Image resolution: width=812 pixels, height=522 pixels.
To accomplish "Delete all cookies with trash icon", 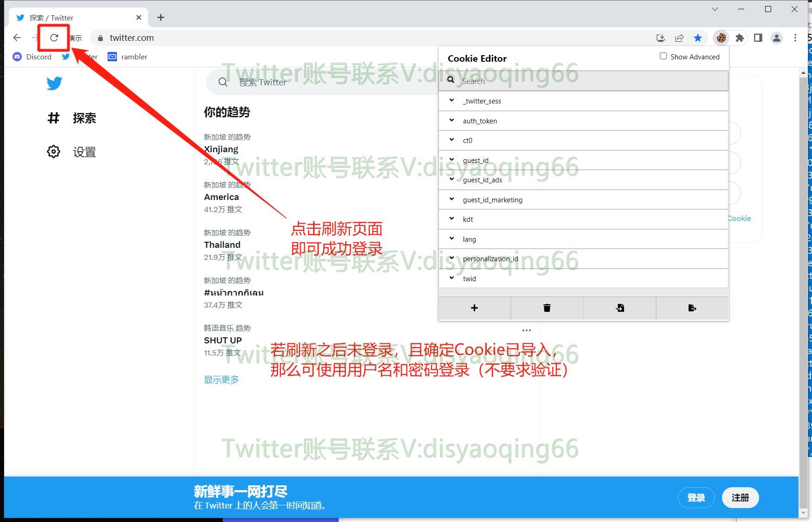I will [x=547, y=308].
